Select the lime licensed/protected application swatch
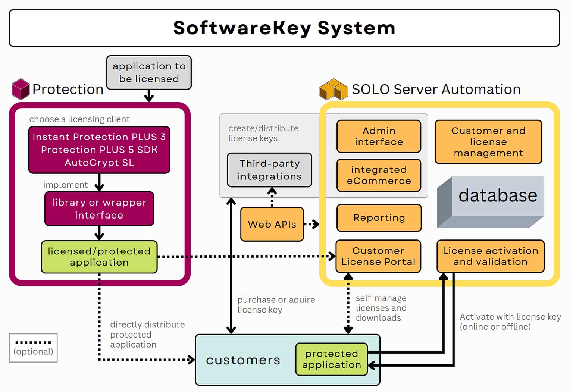Viewport: 573px width, 392px height. pyautogui.click(x=99, y=257)
